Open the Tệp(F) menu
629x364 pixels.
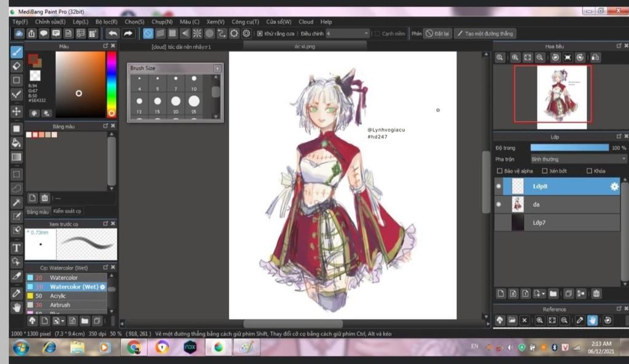[x=20, y=21]
